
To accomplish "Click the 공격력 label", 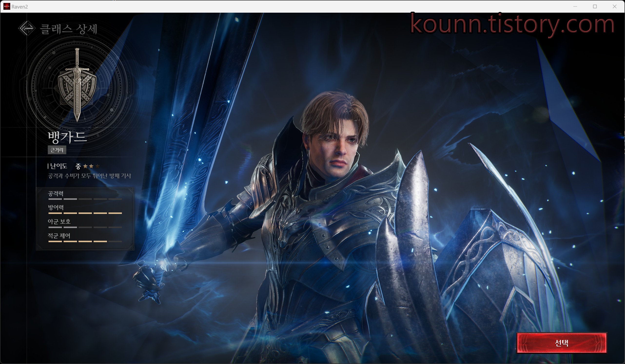I will [x=56, y=193].
